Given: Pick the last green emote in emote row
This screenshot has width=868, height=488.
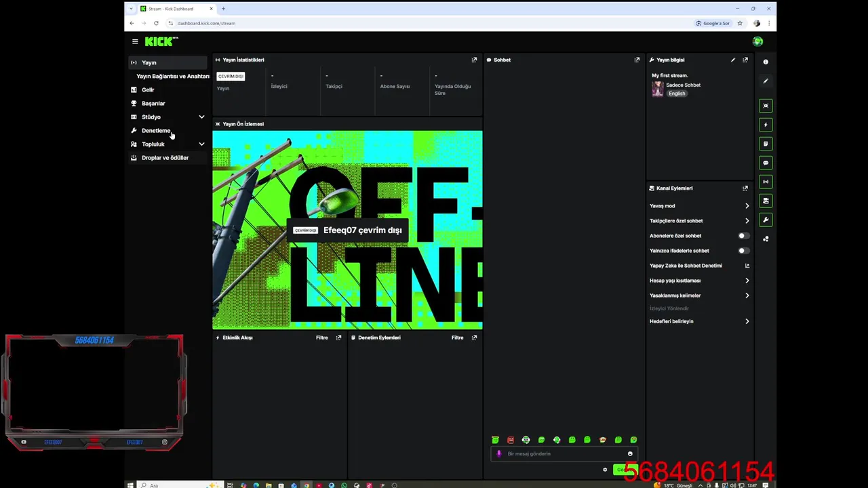Looking at the screenshot, I should click(633, 440).
